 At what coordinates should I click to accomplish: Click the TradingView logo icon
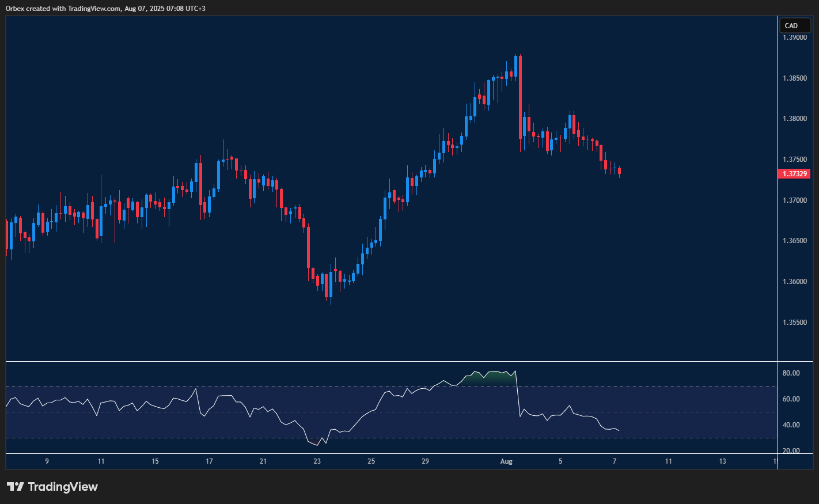pyautogui.click(x=14, y=487)
